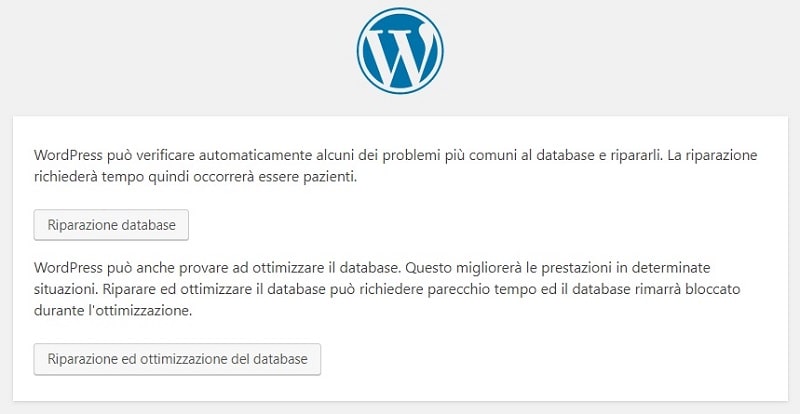The width and height of the screenshot is (800, 414).
Task: Click the paragraph starting 'WordPress può verificare automaticamente'
Action: 395,166
